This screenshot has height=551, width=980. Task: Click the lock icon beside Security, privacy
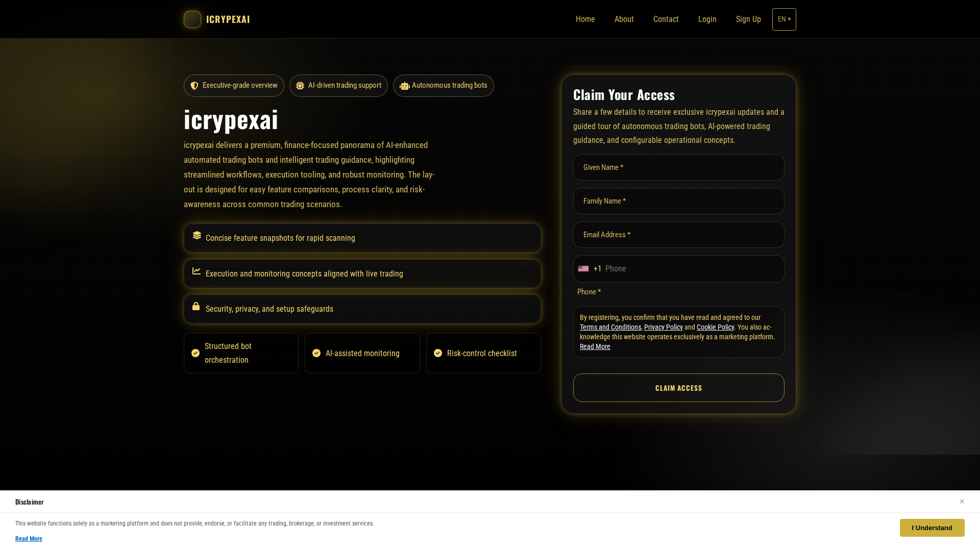pos(196,306)
